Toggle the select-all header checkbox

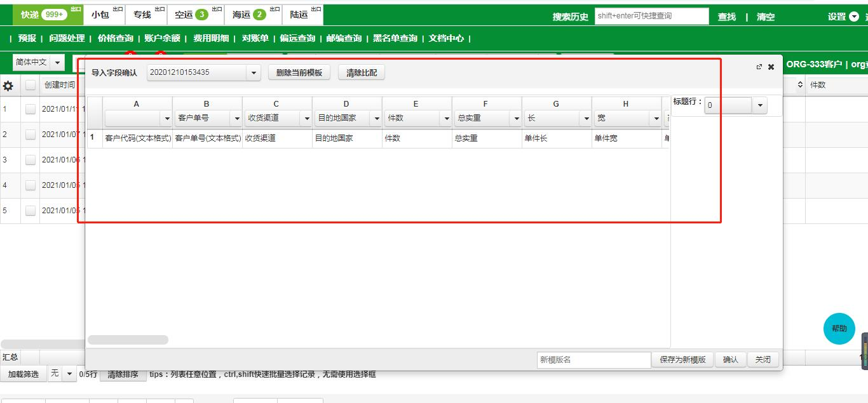pos(31,85)
